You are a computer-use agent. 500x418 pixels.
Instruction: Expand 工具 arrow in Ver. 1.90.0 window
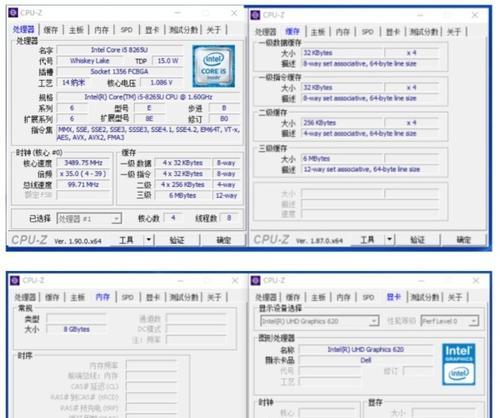pos(149,240)
